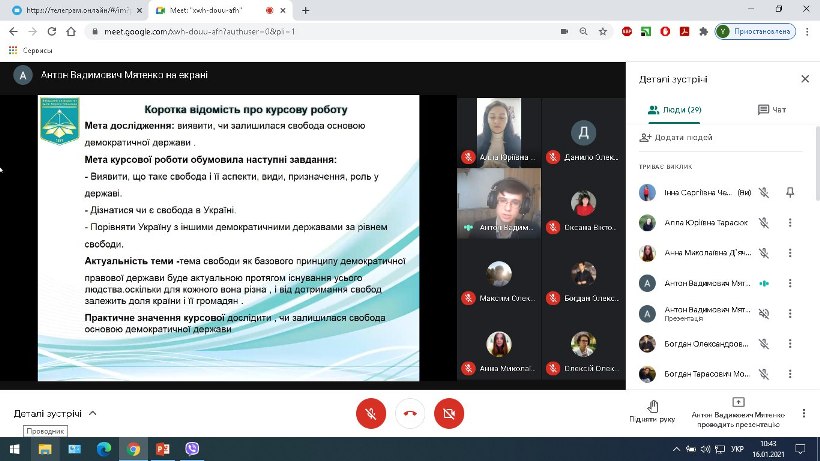Open options for Анна Миколаївна

point(790,253)
